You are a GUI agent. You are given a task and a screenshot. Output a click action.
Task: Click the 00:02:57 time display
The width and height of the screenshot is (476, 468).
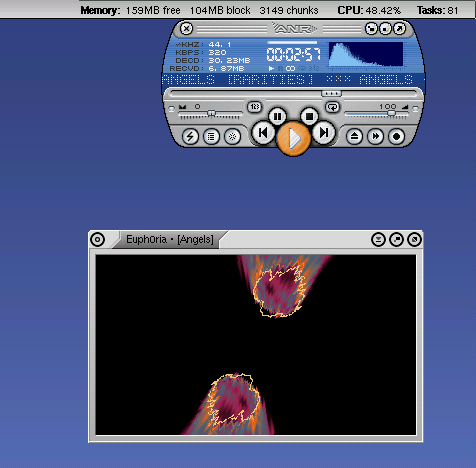pyautogui.click(x=293, y=54)
